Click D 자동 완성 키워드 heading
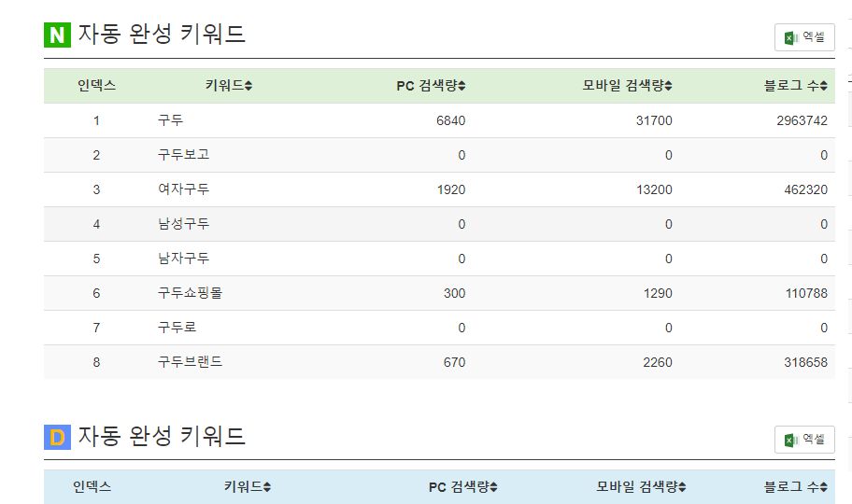852x504 pixels. 162,436
